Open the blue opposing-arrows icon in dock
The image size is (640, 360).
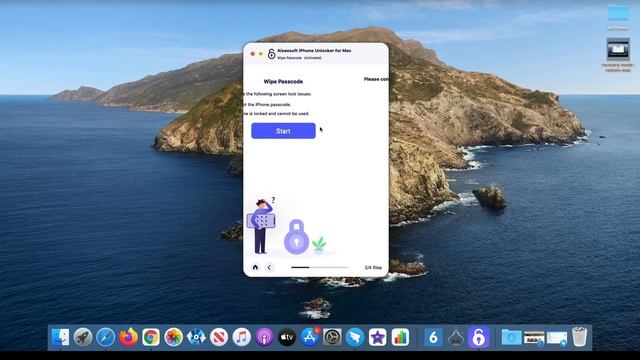pyautogui.click(x=196, y=337)
